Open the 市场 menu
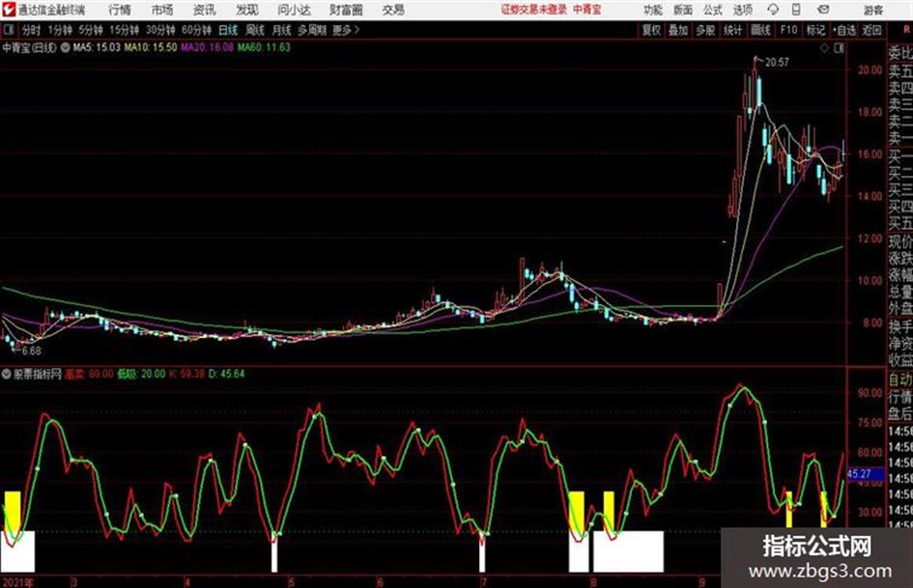 point(162,10)
